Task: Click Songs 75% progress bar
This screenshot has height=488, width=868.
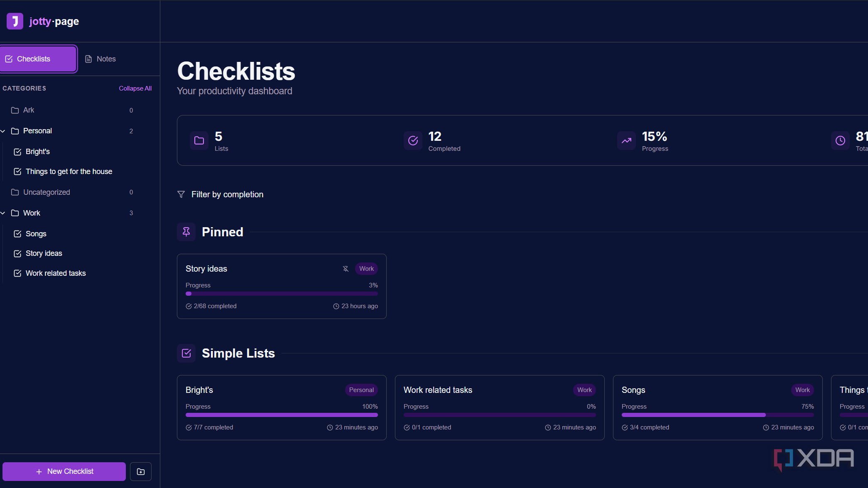Action: tap(718, 415)
